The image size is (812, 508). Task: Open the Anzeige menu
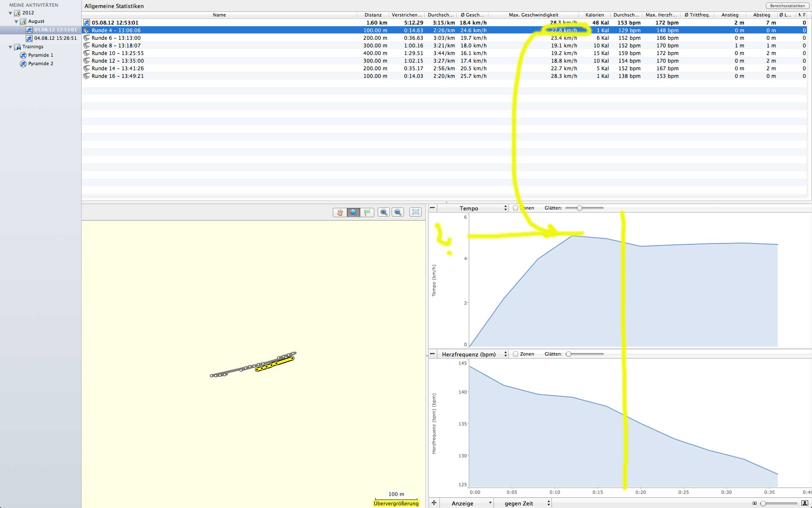(466, 503)
